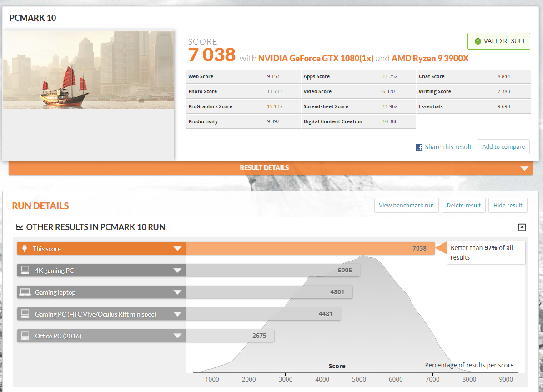Viewport: 543px width, 392px height.
Task: Click the laptop icon for Gaming laptop
Action: 25,292
